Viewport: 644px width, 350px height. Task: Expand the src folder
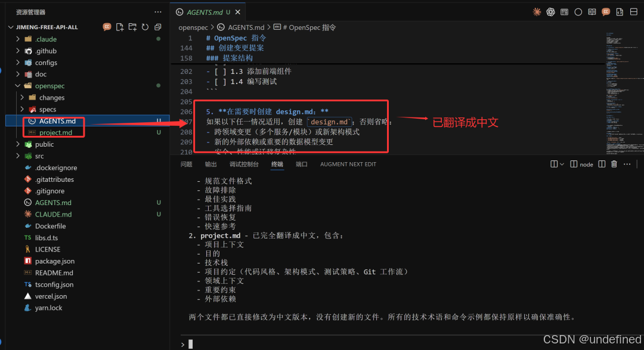18,156
